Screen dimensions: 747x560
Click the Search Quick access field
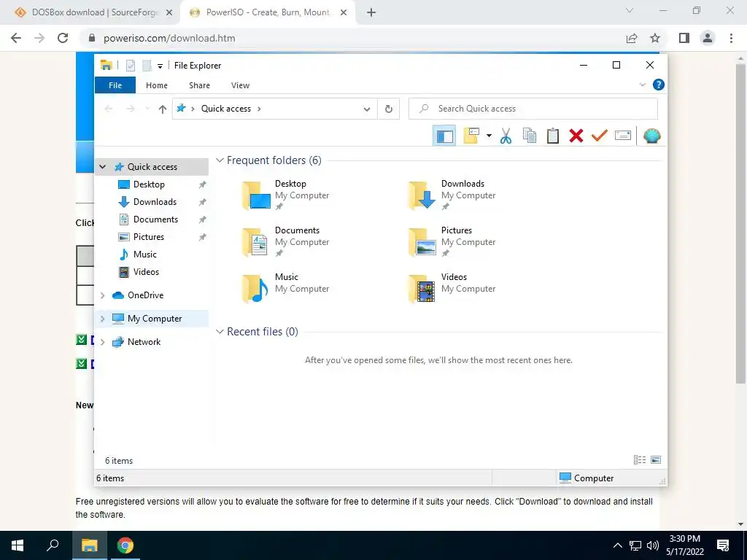(533, 109)
